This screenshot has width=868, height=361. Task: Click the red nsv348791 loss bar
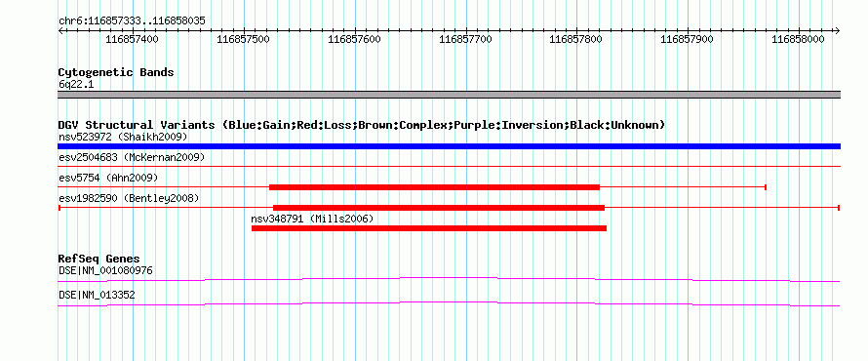pos(429,228)
